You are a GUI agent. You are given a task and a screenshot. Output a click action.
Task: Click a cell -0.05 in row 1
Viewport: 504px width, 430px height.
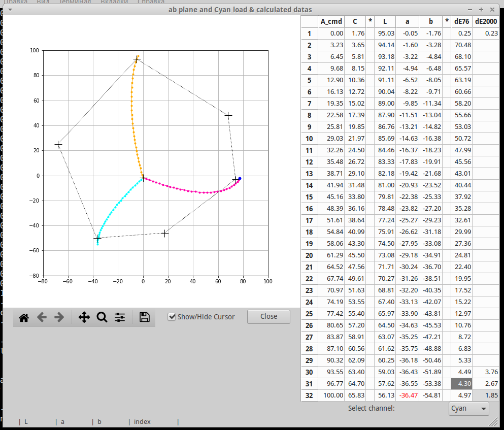point(407,34)
